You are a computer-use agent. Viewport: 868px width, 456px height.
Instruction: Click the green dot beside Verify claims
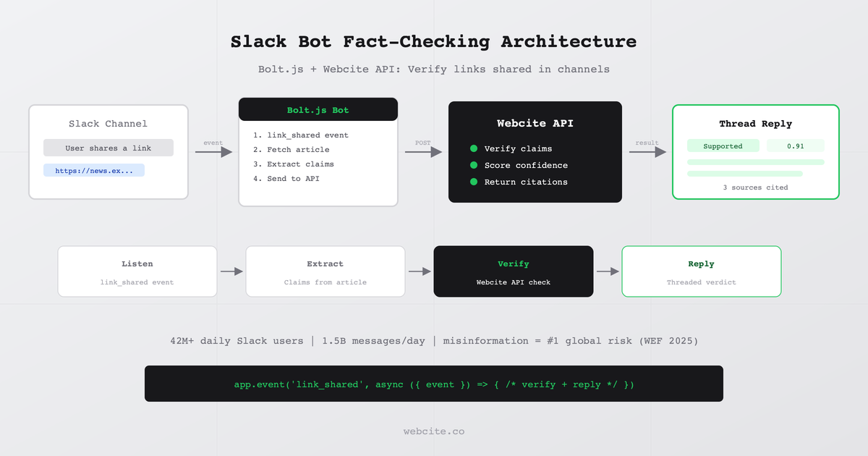[474, 148]
